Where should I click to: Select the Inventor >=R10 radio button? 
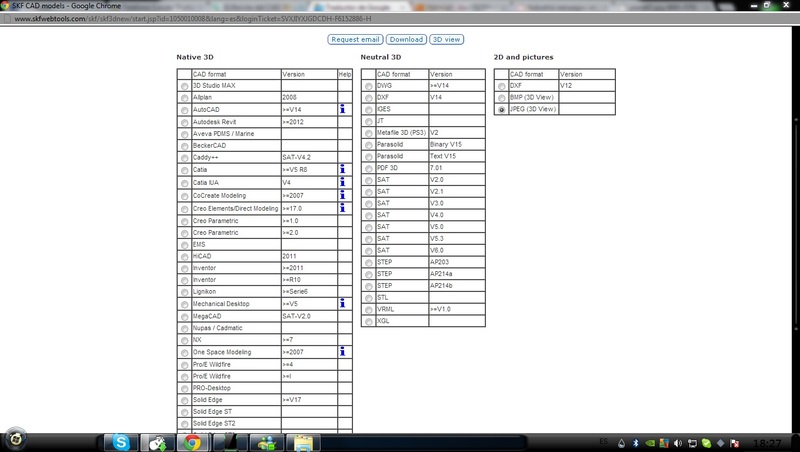click(185, 281)
